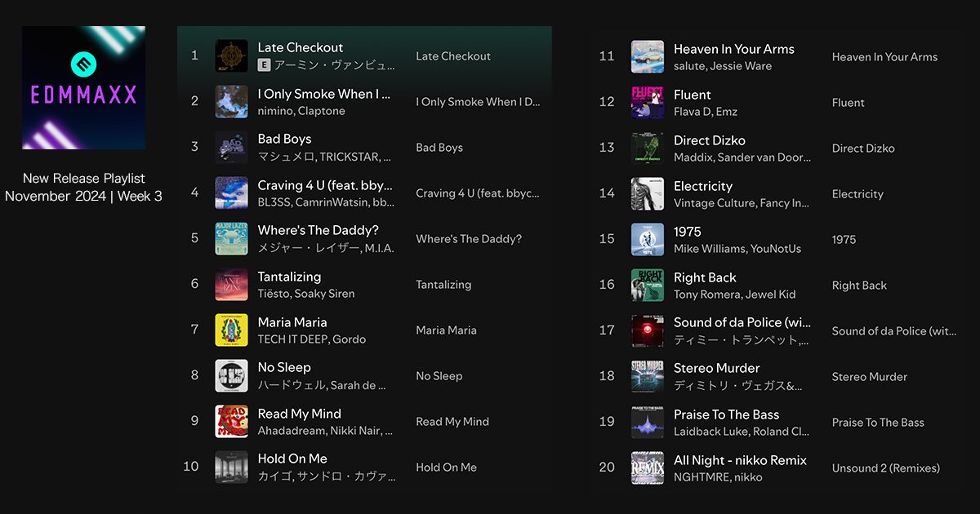Click the Maria Maria yellow cover art
The width and height of the screenshot is (980, 514).
[x=231, y=330]
